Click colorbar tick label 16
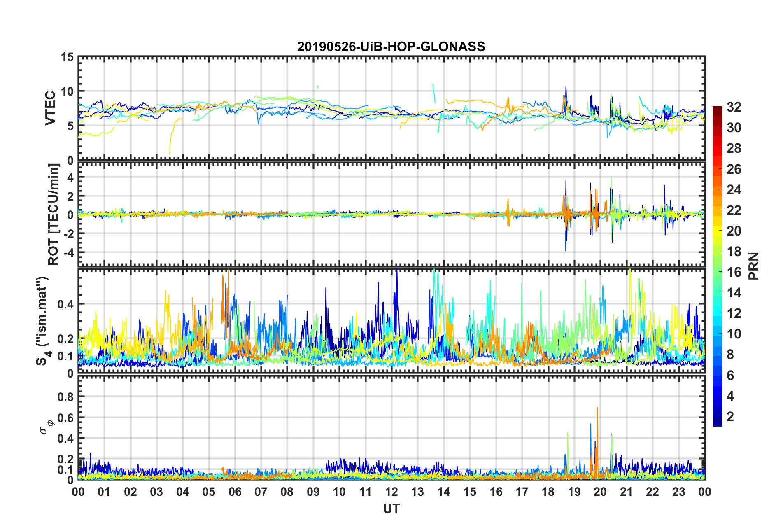The height and width of the screenshot is (532, 783). (734, 272)
